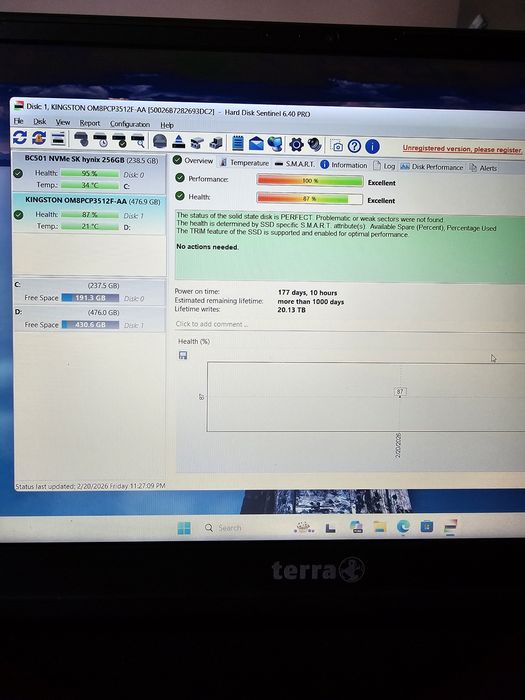Open the Help menu
This screenshot has width=525, height=700.
pyautogui.click(x=167, y=125)
